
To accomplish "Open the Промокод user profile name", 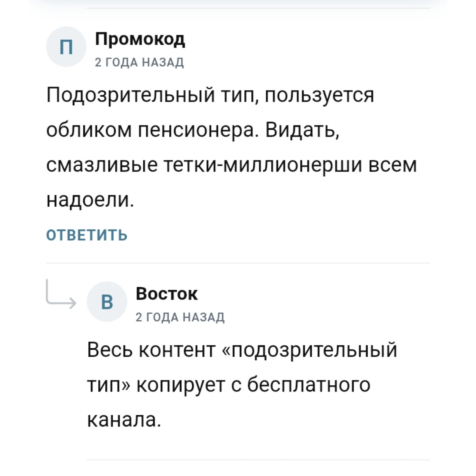I will click(140, 39).
